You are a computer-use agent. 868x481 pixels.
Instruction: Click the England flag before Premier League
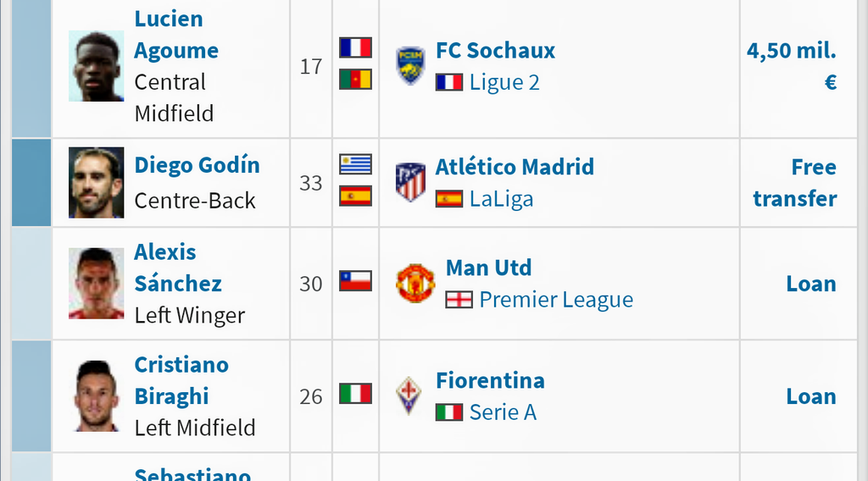pos(459,301)
